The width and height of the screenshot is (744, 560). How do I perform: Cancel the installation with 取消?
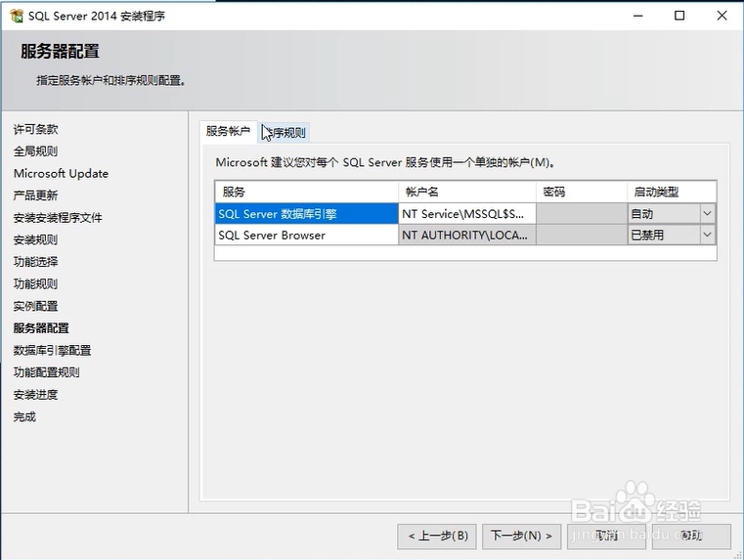(606, 537)
